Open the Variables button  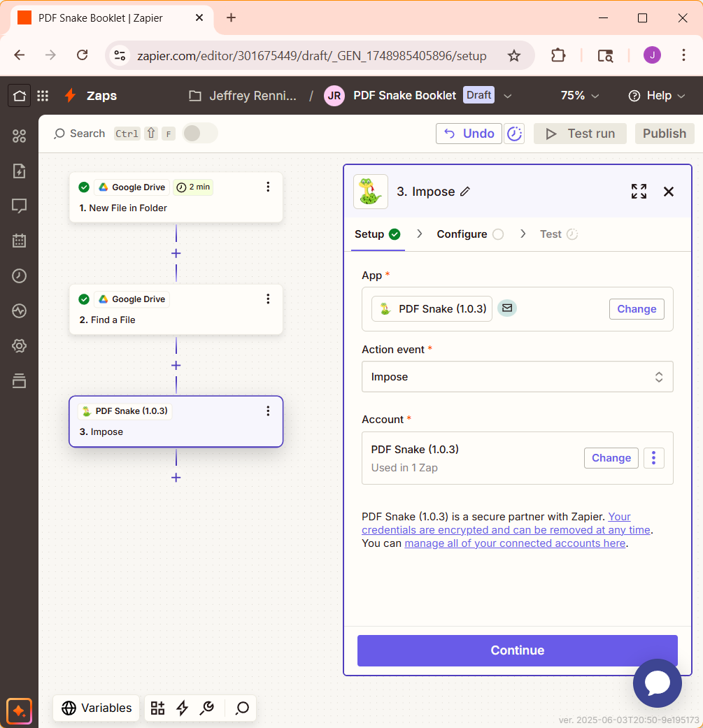pyautogui.click(x=97, y=708)
